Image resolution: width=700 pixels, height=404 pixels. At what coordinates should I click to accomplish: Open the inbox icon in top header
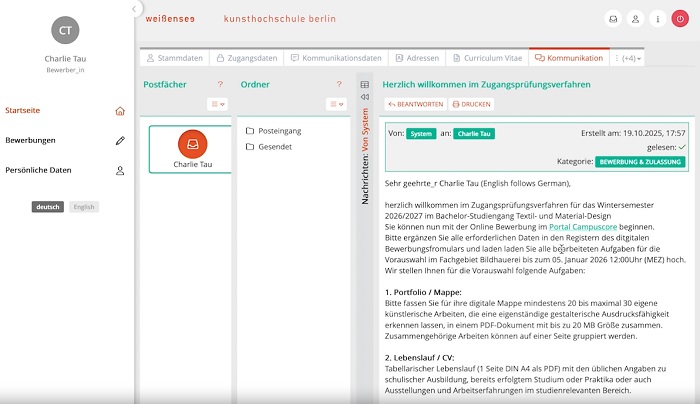click(613, 19)
